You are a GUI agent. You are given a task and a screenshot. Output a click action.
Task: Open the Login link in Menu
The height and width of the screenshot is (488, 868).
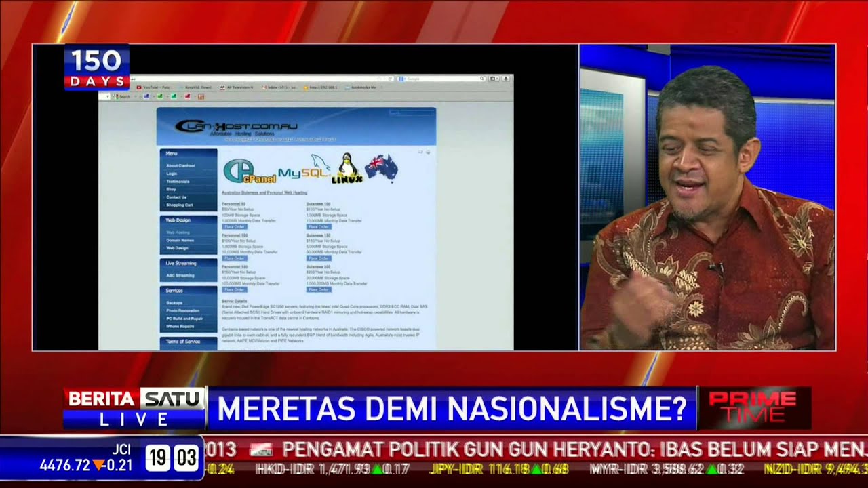pyautogui.click(x=172, y=174)
